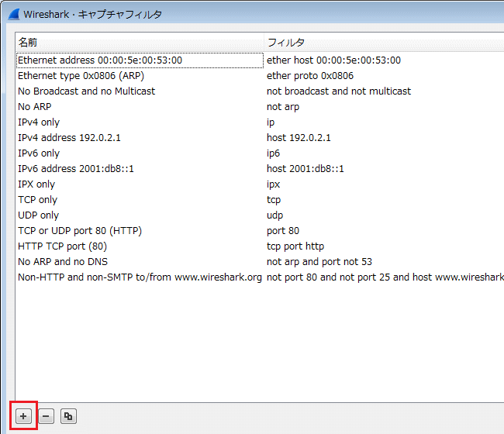
Task: Select 'No ARP and no DNS' entry
Action: coord(63,262)
